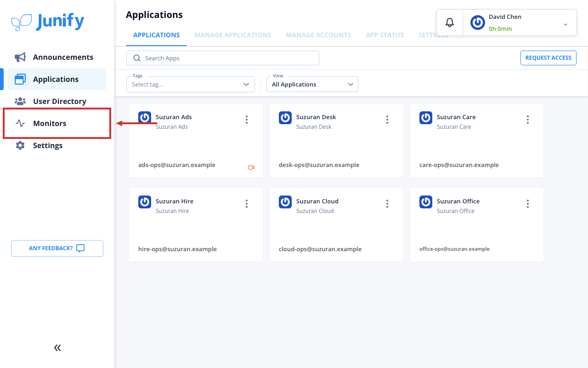The width and height of the screenshot is (588, 368).
Task: Click the ads-ops@suzuran.example account text
Action: (177, 165)
